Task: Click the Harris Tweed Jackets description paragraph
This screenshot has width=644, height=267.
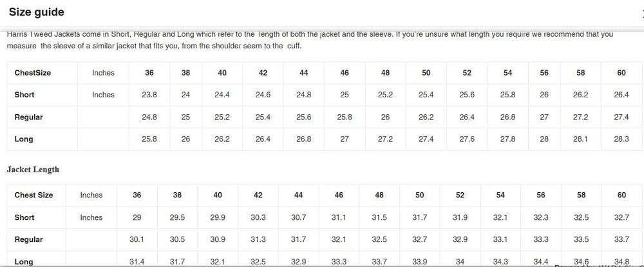Action: point(309,39)
